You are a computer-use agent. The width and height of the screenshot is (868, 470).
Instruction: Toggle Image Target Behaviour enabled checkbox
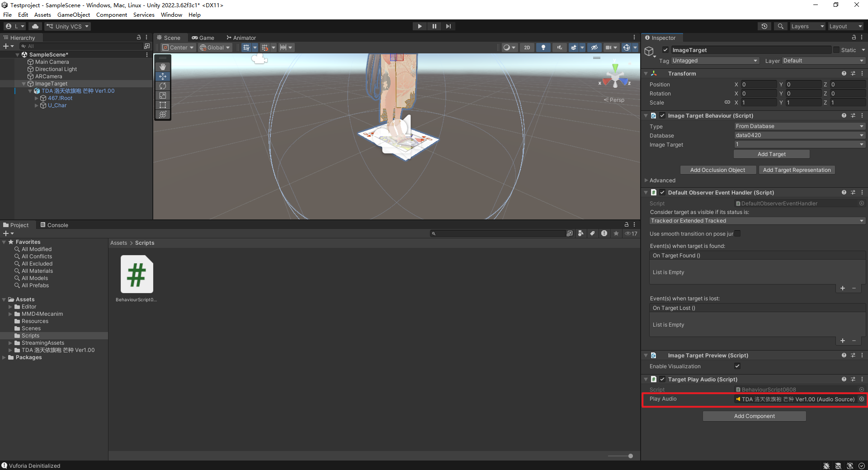tap(662, 116)
